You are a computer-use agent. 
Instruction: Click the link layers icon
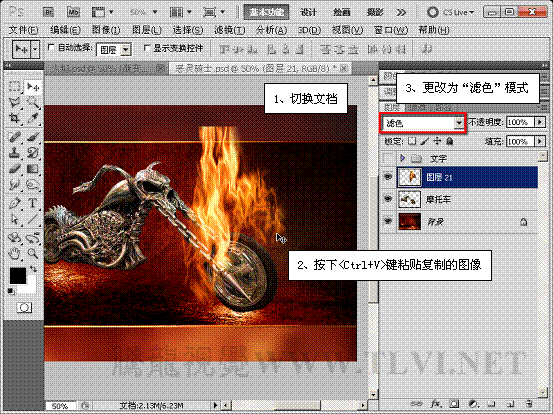[417, 404]
